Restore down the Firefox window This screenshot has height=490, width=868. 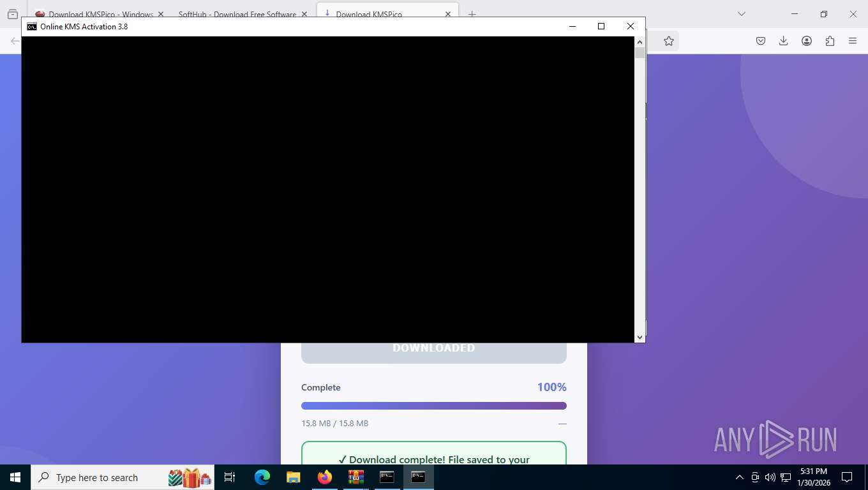pos(824,14)
